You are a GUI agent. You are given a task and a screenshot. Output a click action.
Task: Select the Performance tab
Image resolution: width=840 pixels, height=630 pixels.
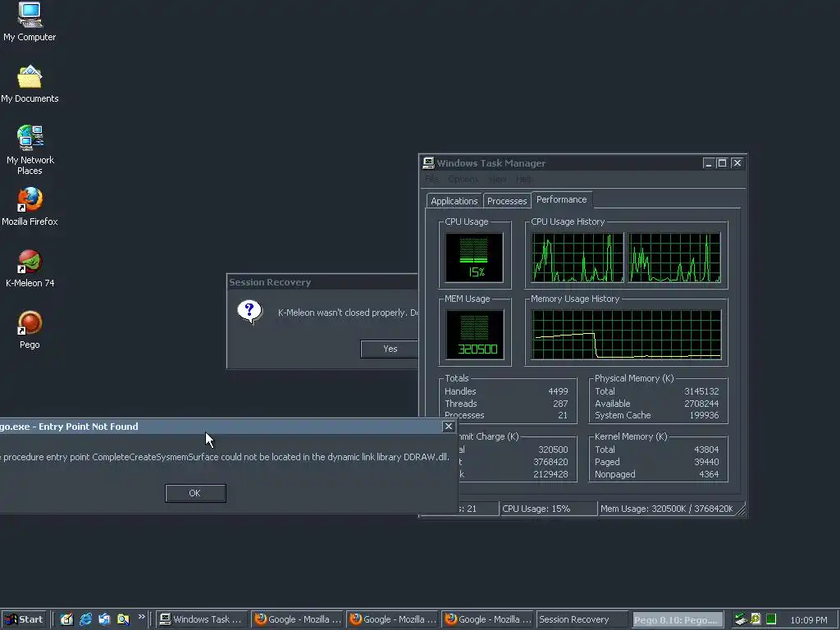click(x=561, y=199)
